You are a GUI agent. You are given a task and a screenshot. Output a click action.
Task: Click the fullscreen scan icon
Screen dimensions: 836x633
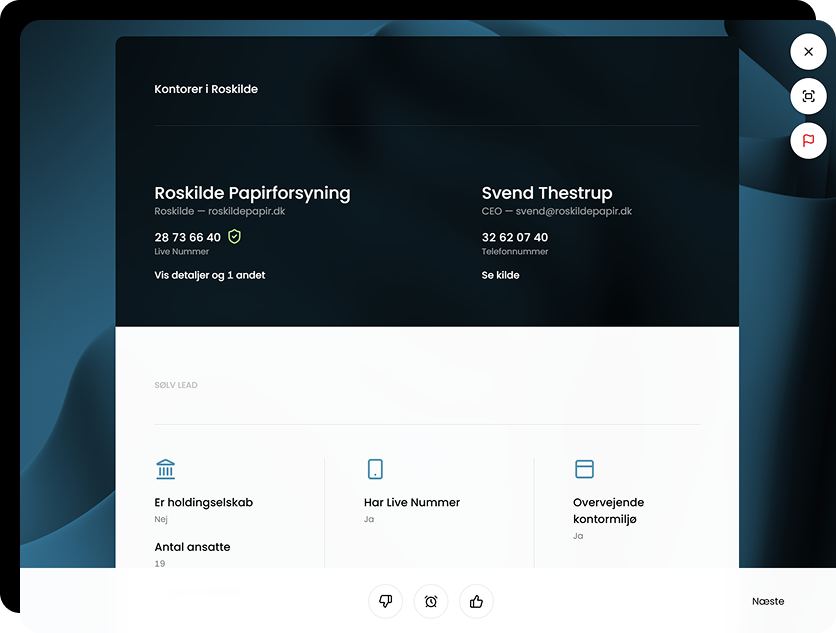(808, 97)
